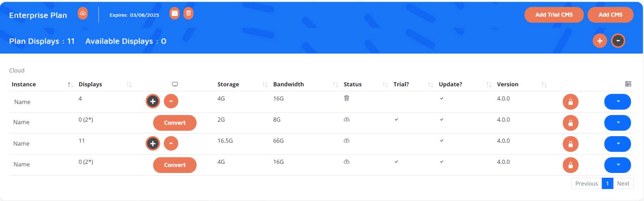Click the minus icon in blue header
644x201 pixels.
pyautogui.click(x=618, y=41)
